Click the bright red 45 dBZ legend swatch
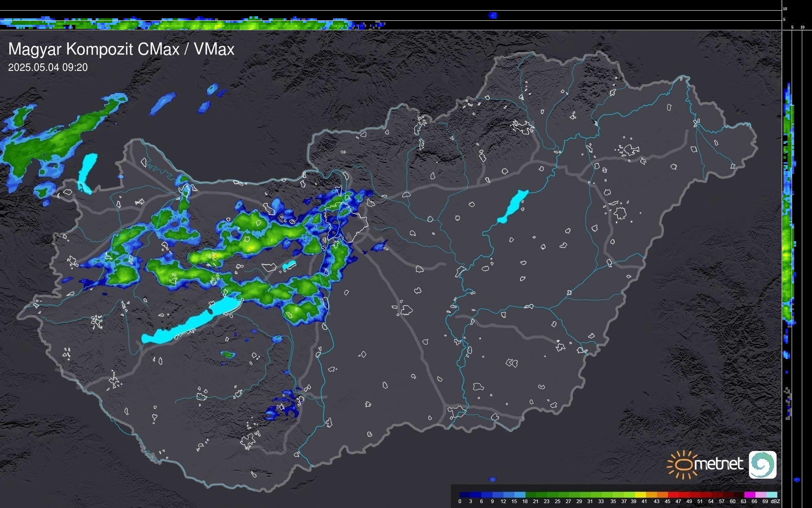 [x=673, y=495]
